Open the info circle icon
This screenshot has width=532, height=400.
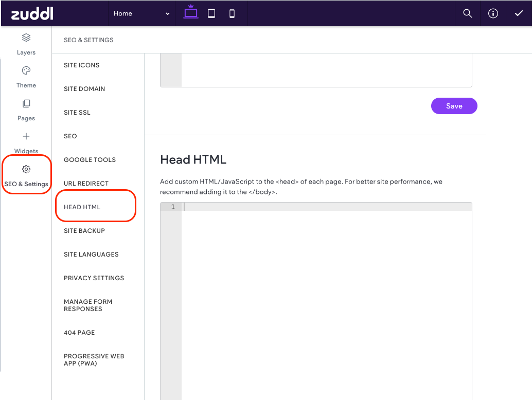[493, 14]
